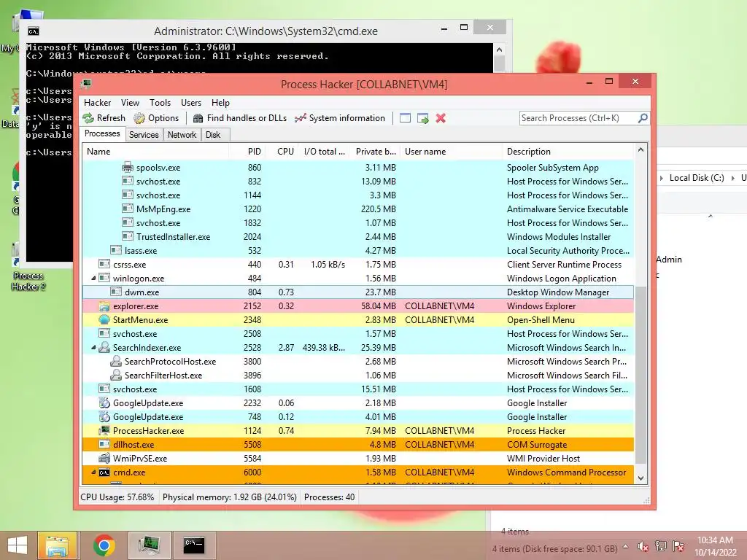Collapse cmd.exe tree node
This screenshot has width=747, height=560.
93,472
